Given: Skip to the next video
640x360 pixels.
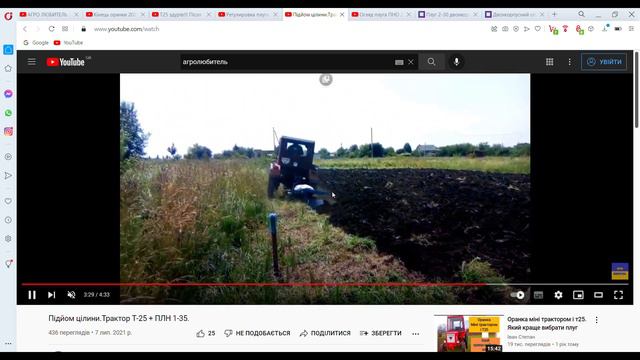Looking at the screenshot, I should [51, 295].
